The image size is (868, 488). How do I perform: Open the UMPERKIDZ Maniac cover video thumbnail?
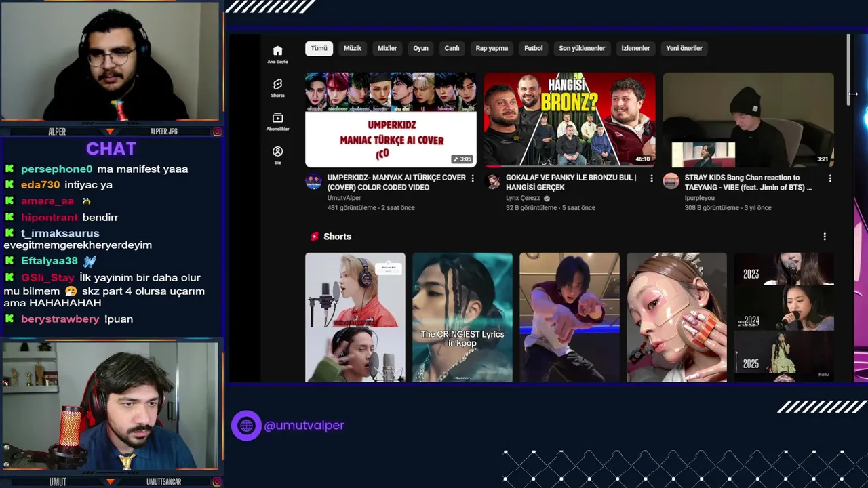point(391,119)
